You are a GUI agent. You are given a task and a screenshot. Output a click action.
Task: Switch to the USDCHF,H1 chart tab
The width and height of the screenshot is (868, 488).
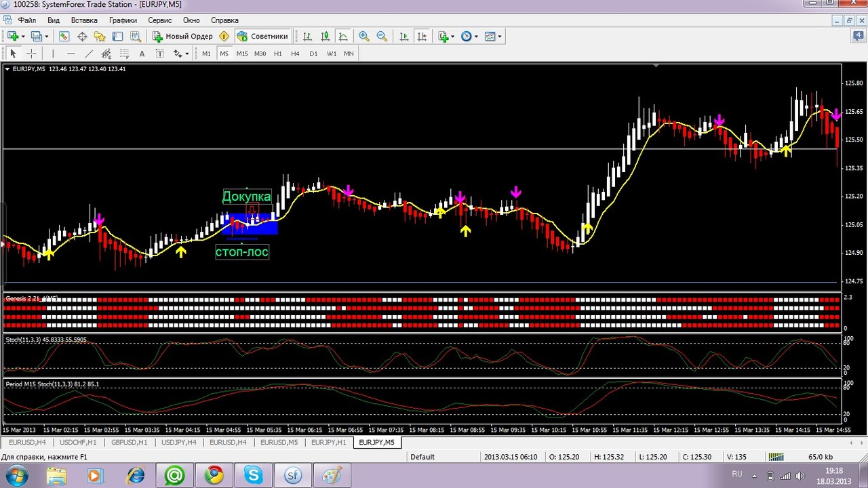pos(78,442)
